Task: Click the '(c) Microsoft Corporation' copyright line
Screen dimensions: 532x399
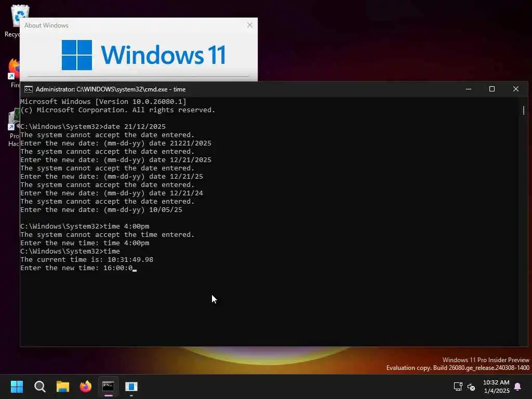Action: [x=118, y=110]
